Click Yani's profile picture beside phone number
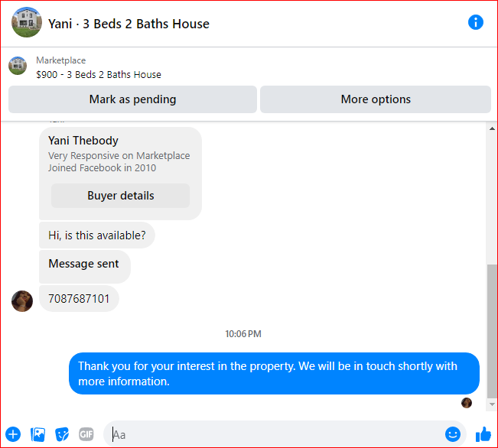 pyautogui.click(x=22, y=301)
